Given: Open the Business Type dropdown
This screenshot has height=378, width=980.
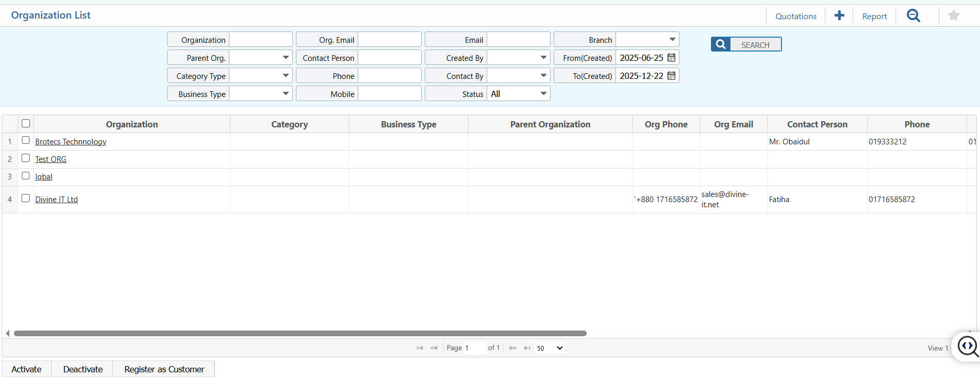Looking at the screenshot, I should [x=261, y=94].
